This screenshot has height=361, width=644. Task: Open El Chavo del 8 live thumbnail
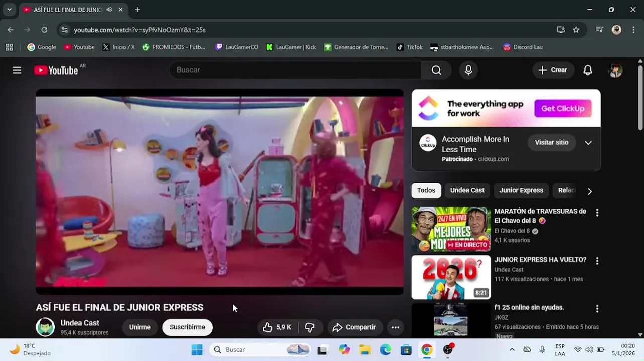point(451,229)
